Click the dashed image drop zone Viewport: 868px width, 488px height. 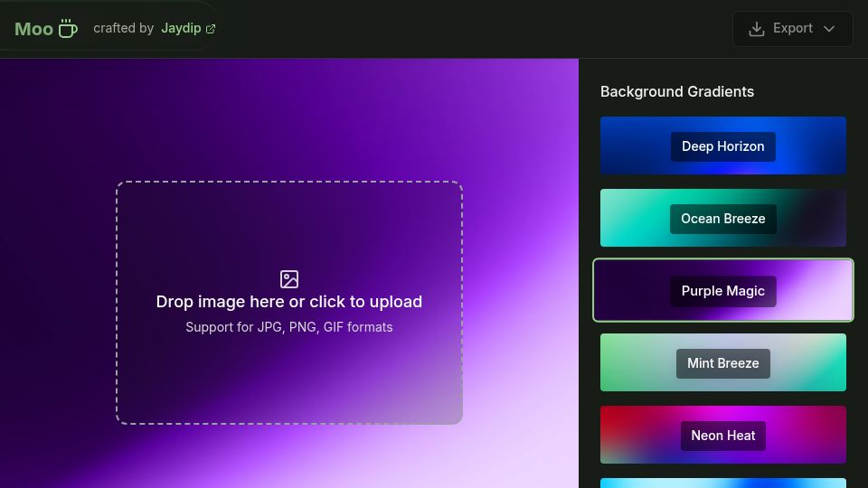click(x=289, y=303)
